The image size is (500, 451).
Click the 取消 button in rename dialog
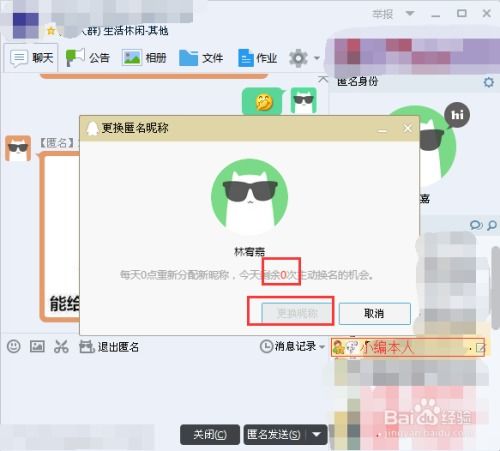pos(375,313)
